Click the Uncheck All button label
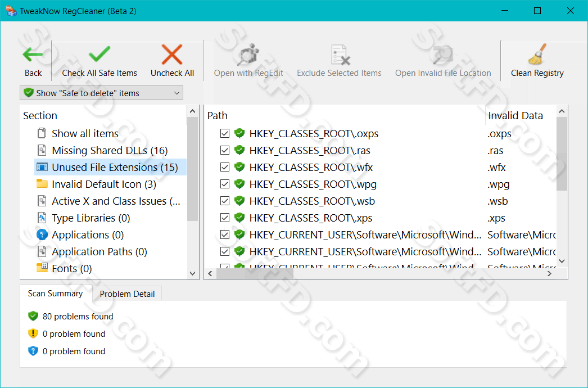The image size is (588, 388). point(172,73)
